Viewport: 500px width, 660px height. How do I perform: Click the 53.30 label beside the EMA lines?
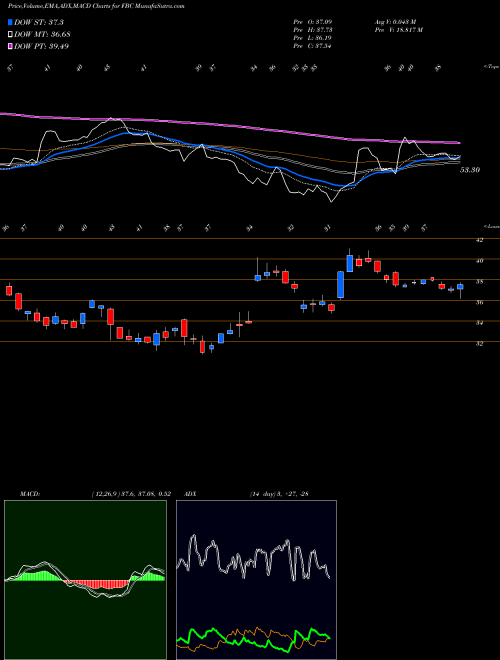tap(470, 170)
